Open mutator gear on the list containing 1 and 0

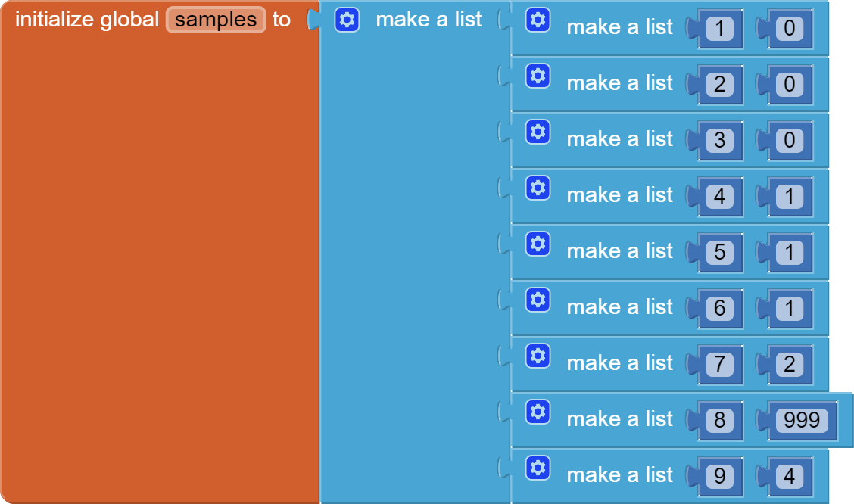click(538, 20)
